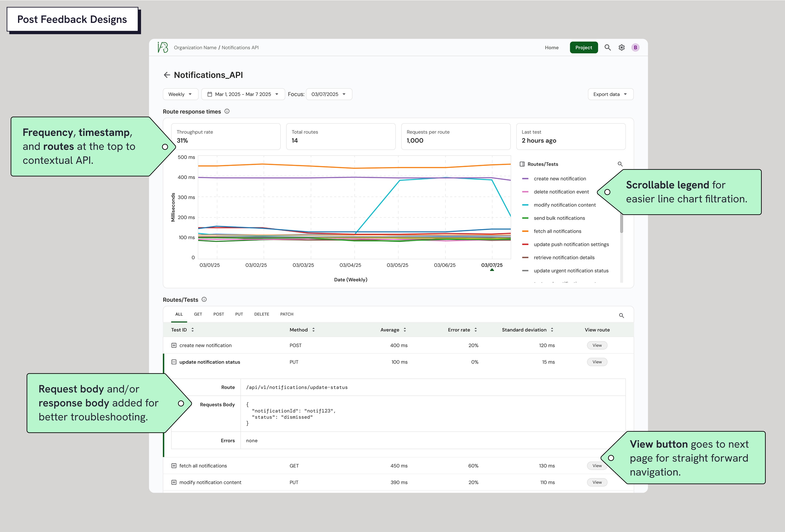This screenshot has width=785, height=532.
Task: Hide the modify notification content chart line
Action: coord(564,205)
